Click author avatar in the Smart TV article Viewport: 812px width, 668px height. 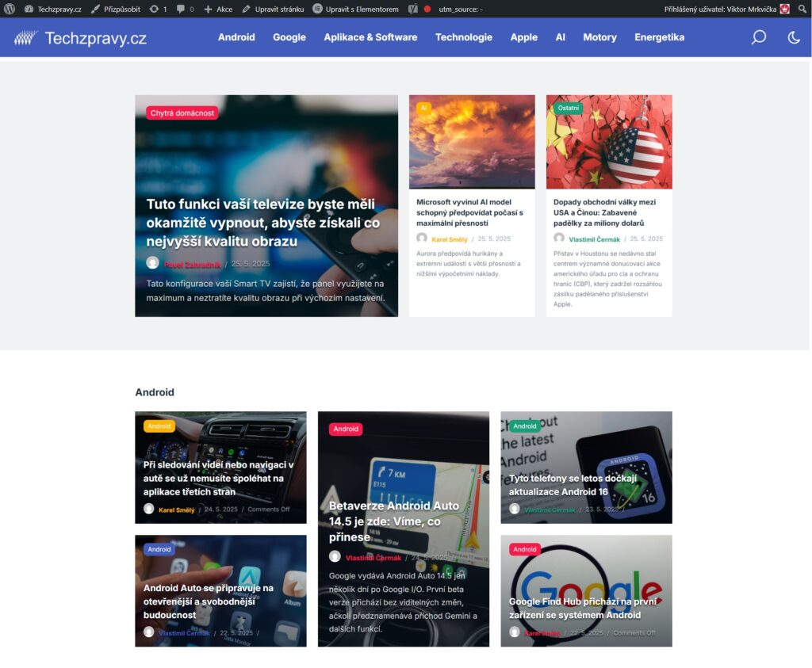pyautogui.click(x=152, y=263)
